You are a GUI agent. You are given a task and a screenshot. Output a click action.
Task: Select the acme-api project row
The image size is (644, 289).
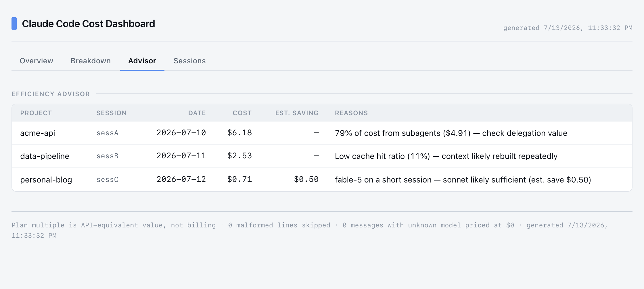click(322, 133)
